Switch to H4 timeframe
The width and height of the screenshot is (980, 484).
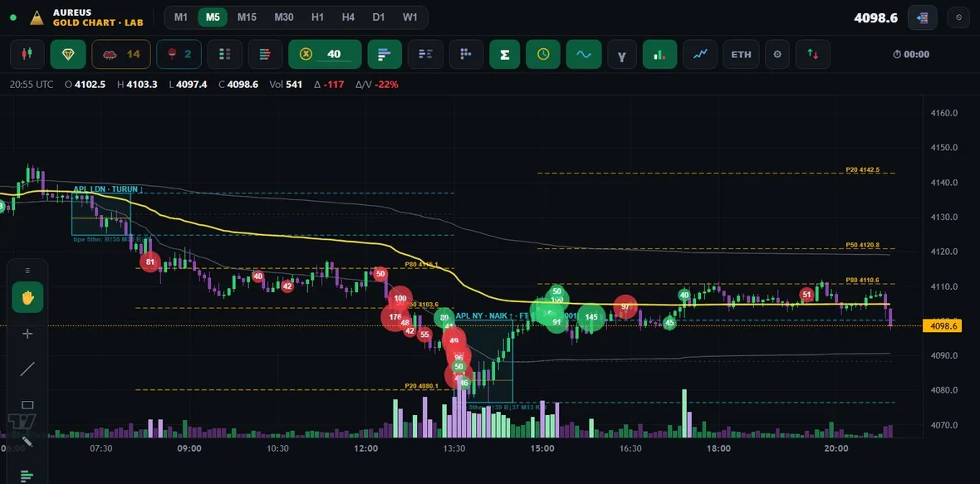pyautogui.click(x=348, y=17)
